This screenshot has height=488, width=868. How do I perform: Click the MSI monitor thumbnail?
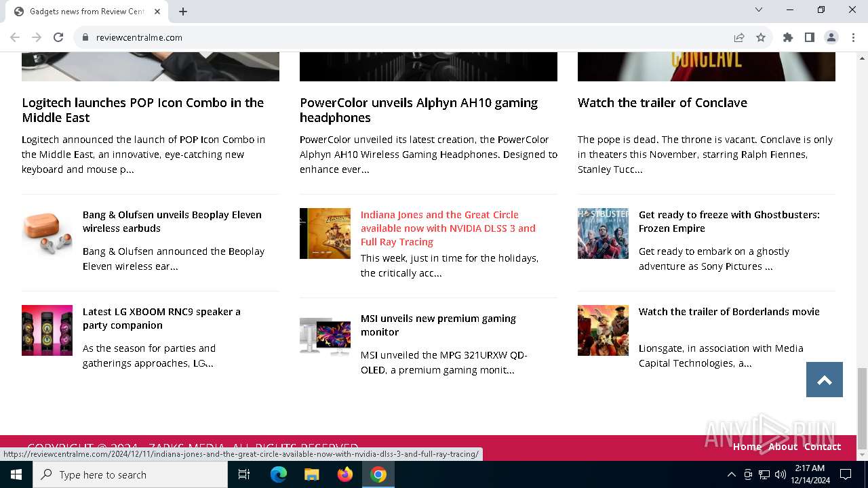click(325, 337)
